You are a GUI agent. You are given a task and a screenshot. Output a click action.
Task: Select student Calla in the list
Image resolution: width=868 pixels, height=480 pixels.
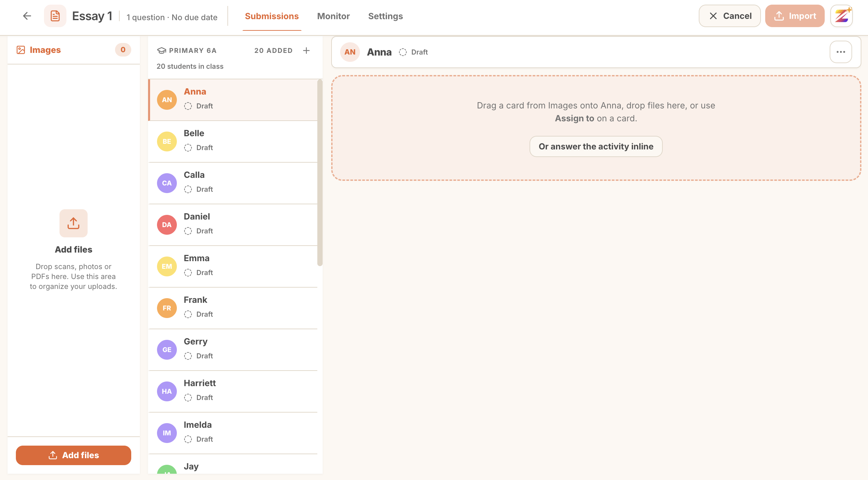click(233, 183)
